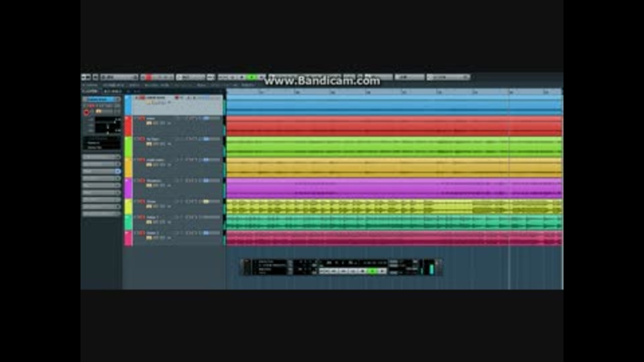Click the monitor button on the pink track
The width and height of the screenshot is (644, 362).
pos(149,237)
